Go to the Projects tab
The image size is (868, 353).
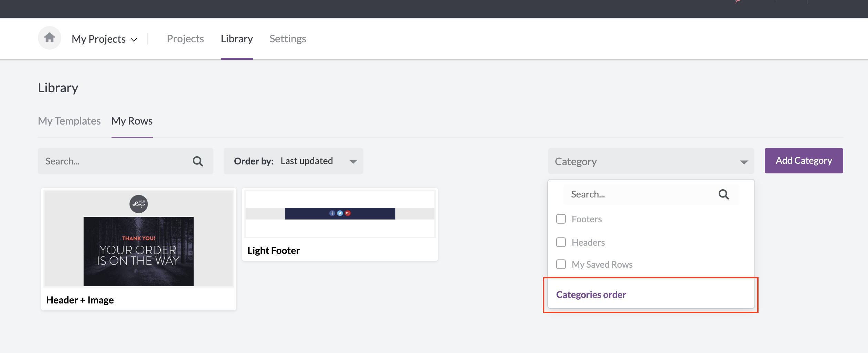coord(185,39)
